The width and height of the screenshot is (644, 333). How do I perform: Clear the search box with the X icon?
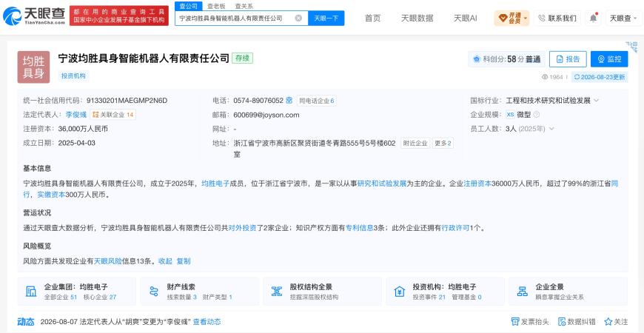click(x=298, y=18)
